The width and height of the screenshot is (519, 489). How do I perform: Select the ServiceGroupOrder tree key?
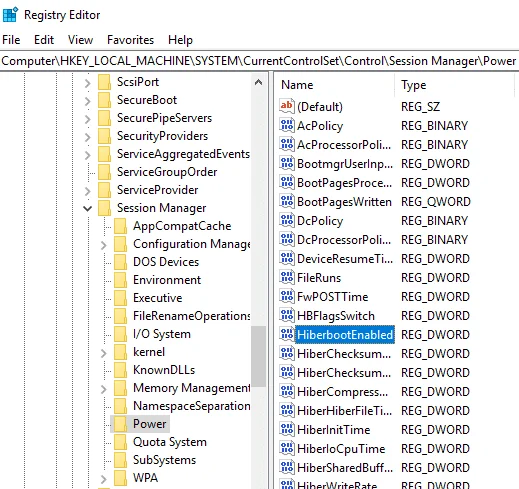coord(167,172)
